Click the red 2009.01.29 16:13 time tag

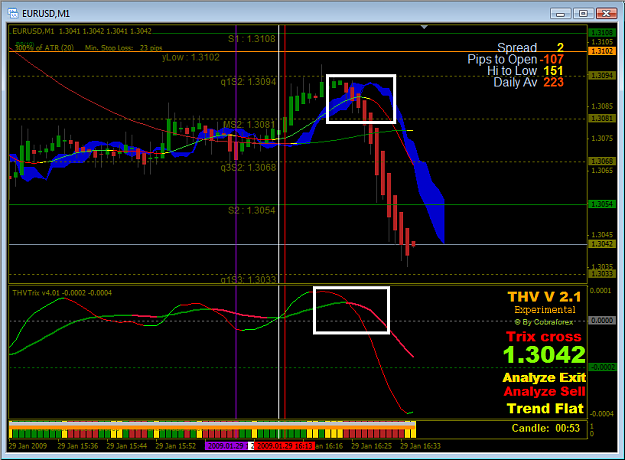coord(284,446)
